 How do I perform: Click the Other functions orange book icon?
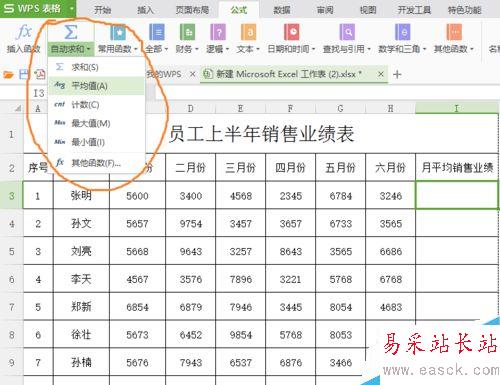point(454,32)
